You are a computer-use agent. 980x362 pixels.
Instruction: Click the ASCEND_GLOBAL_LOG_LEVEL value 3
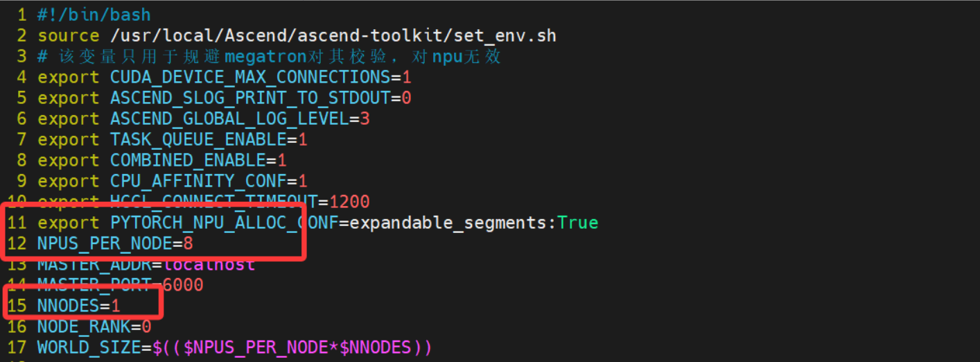[x=365, y=119]
